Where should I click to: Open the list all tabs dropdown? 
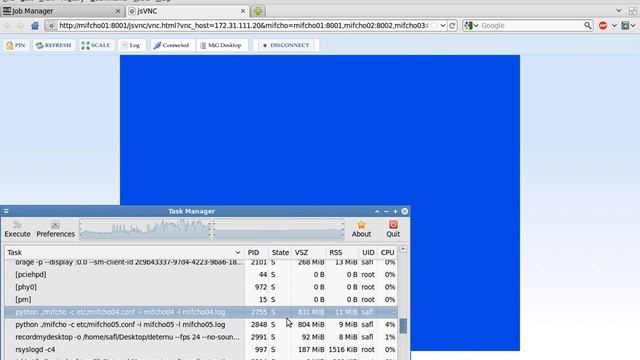tap(619, 11)
